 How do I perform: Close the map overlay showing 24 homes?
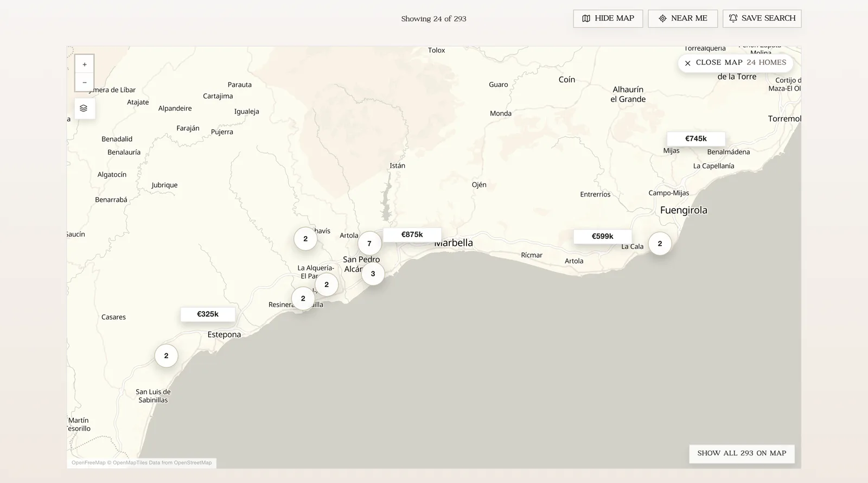(735, 63)
